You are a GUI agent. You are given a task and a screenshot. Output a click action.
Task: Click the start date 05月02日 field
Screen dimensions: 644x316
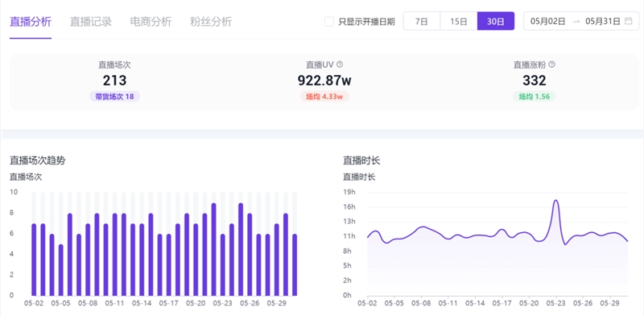548,22
